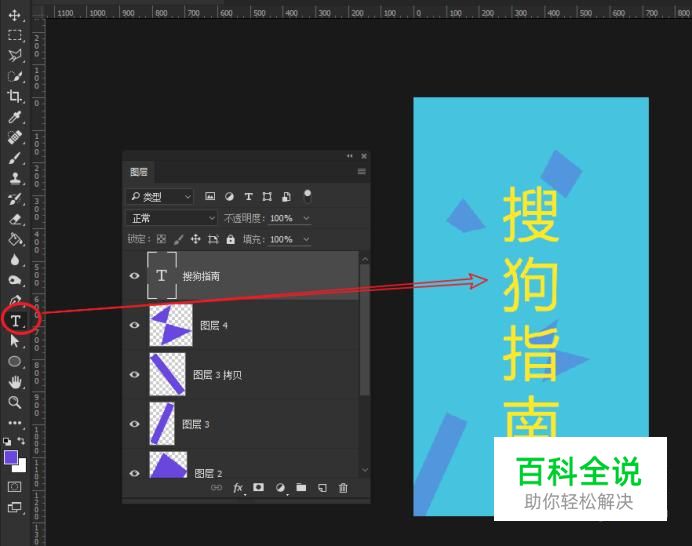Viewport: 692px width, 546px height.
Task: Hide the 搜狗指南 text layer
Action: (x=135, y=276)
